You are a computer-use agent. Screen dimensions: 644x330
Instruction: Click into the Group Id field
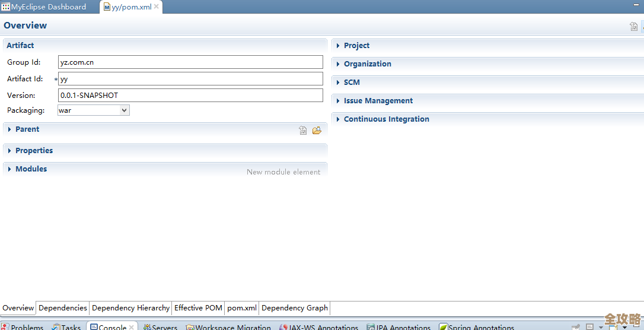[190, 62]
